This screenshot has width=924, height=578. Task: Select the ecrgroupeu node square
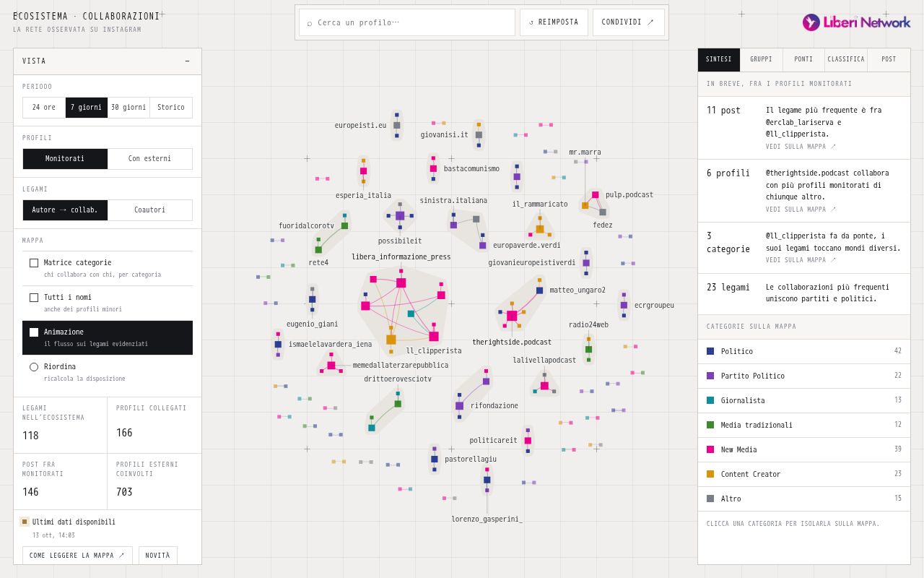click(x=624, y=305)
